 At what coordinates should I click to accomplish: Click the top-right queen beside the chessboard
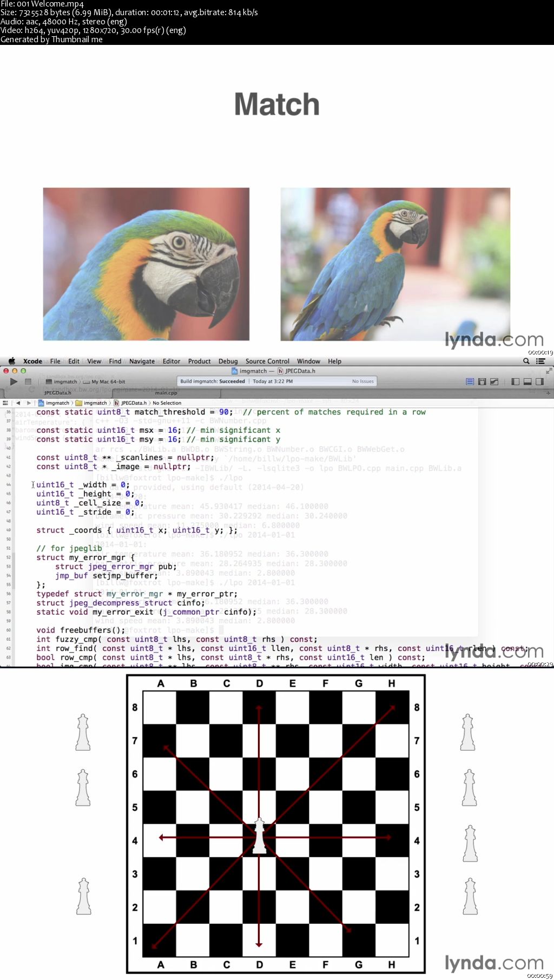[468, 732]
